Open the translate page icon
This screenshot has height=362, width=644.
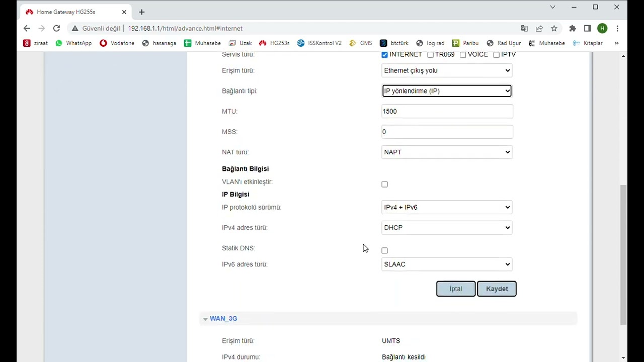524,29
